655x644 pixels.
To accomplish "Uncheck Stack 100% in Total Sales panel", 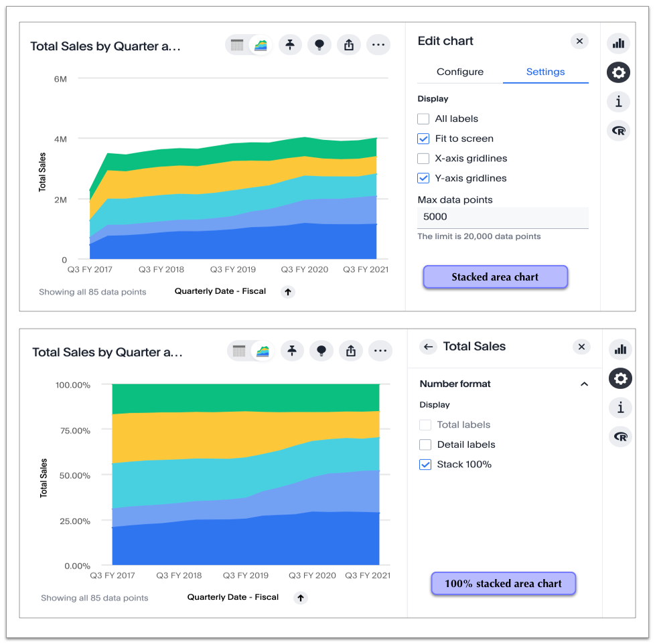I will (425, 464).
